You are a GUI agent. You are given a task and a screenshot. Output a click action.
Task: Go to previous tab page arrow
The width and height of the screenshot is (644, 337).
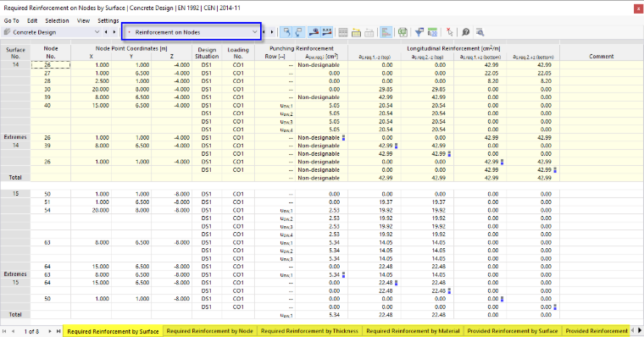[14, 331]
